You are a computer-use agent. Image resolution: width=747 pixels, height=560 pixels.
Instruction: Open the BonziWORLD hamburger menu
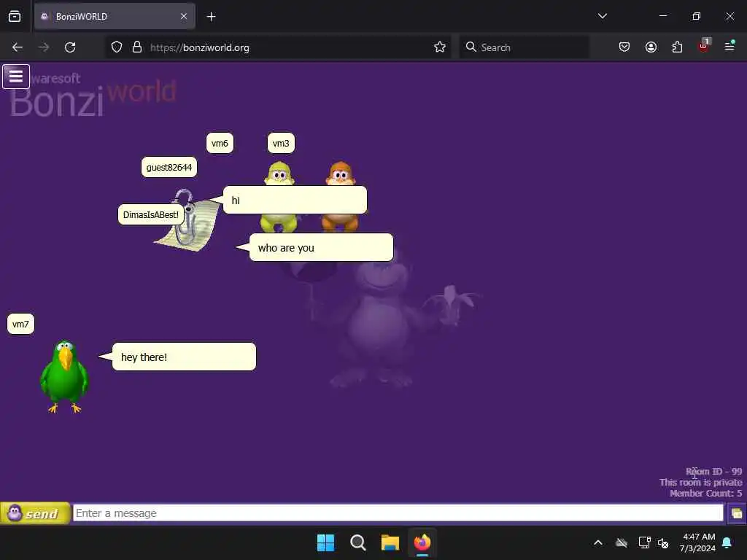pos(16,76)
